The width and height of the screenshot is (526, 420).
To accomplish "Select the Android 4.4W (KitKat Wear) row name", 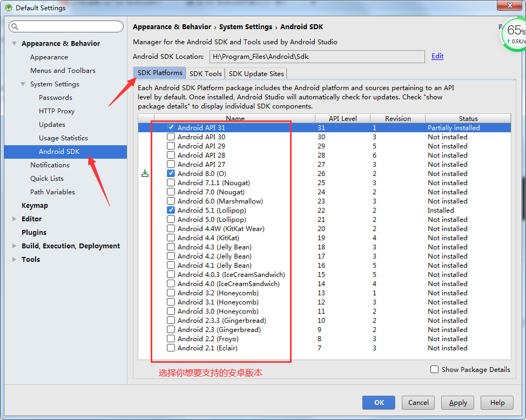I will (221, 228).
